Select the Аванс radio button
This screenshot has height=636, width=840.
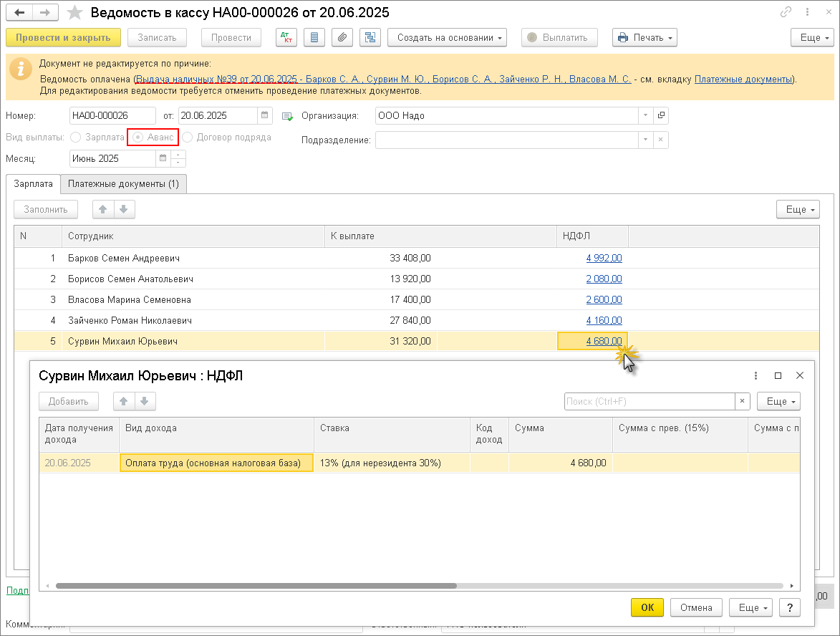tap(137, 137)
